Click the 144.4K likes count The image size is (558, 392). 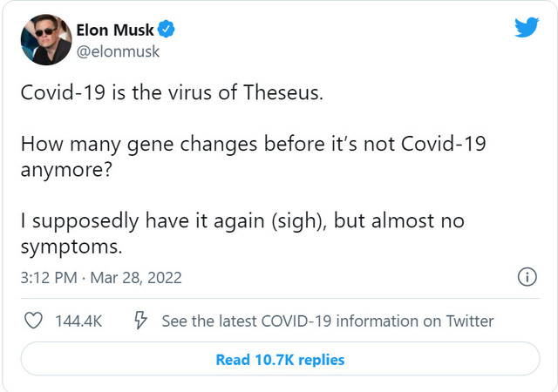[x=78, y=321]
